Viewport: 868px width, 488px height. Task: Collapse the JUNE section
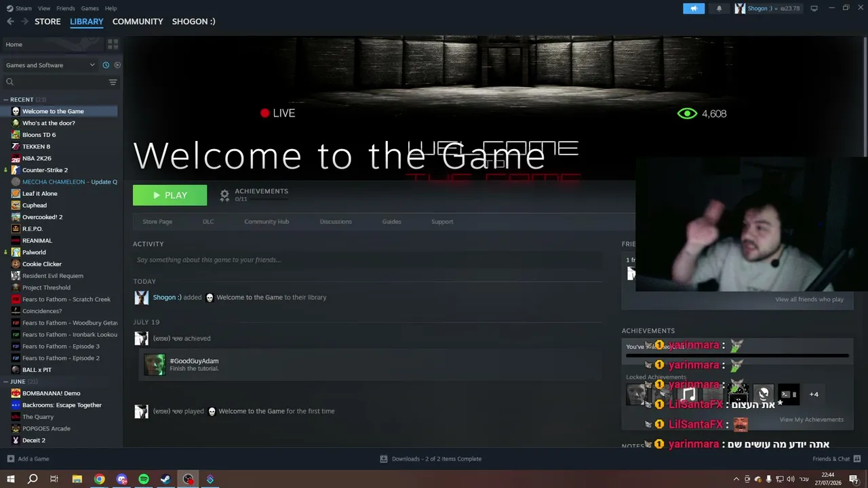click(x=5, y=382)
